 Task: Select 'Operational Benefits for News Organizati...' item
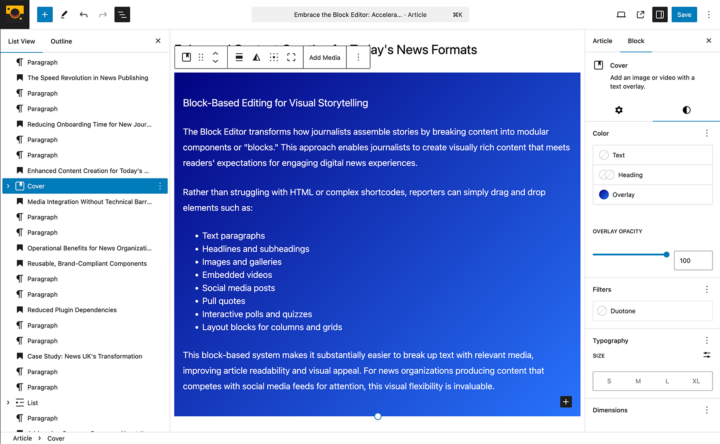[x=89, y=248]
